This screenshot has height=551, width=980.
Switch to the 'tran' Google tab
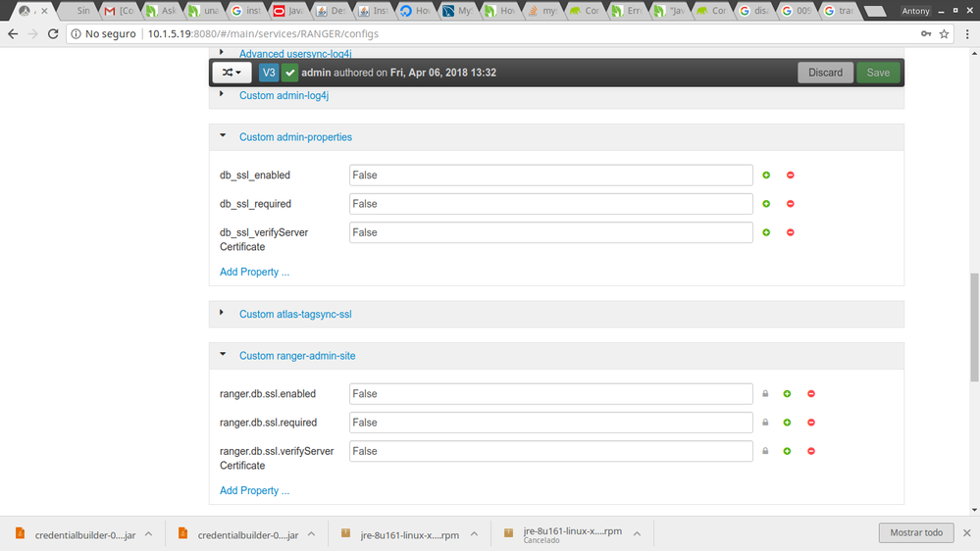(840, 11)
